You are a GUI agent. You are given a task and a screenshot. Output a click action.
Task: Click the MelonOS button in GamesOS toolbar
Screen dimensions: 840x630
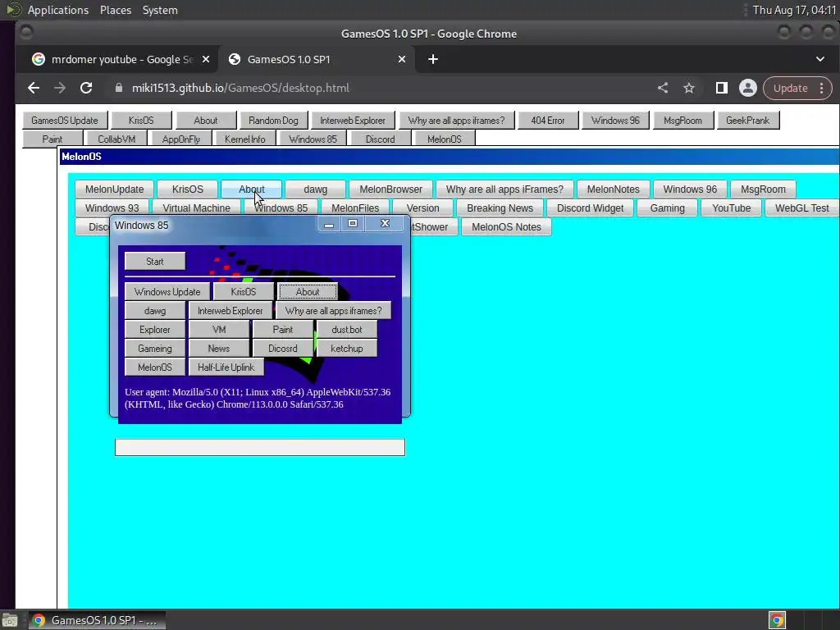[444, 139]
